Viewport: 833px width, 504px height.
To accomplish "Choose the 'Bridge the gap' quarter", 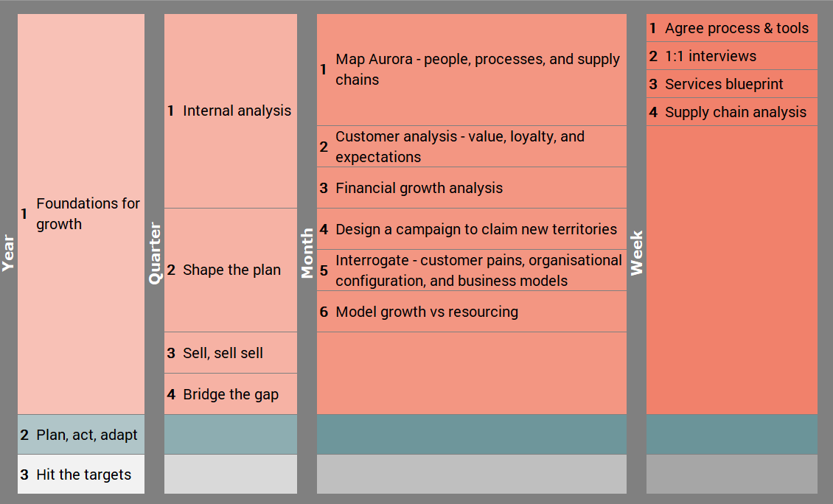I will click(231, 394).
